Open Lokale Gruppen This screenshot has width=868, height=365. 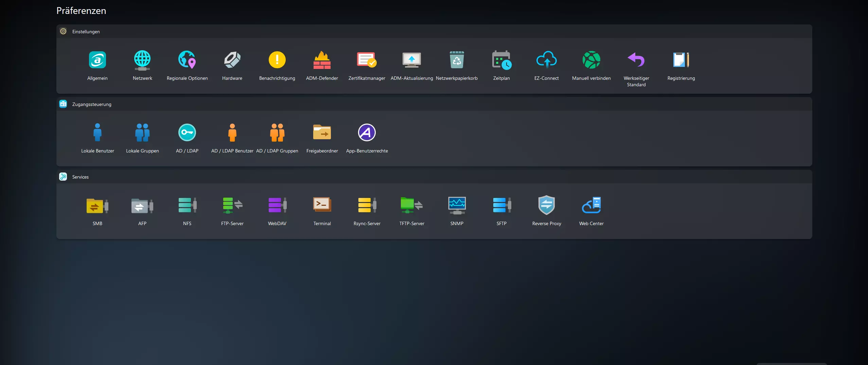142,133
